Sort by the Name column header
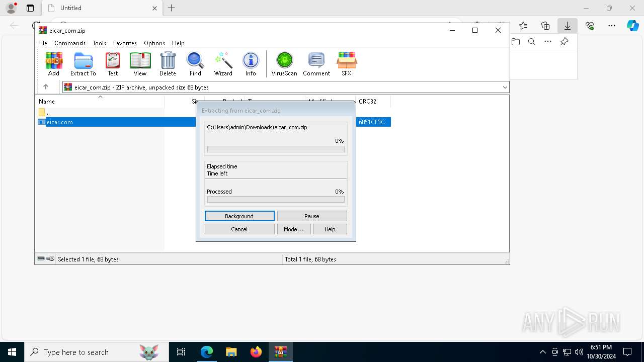The height and width of the screenshot is (362, 644). tap(100, 101)
